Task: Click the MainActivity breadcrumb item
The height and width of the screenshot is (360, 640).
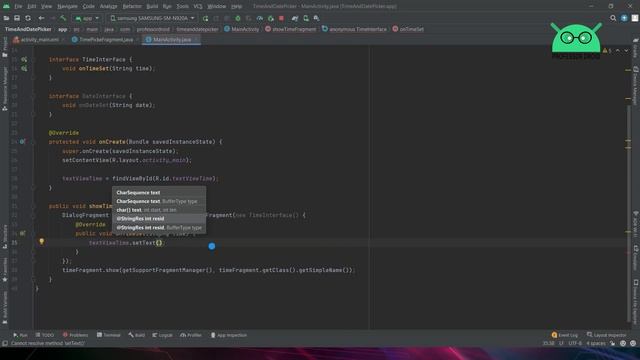Action: [242, 29]
